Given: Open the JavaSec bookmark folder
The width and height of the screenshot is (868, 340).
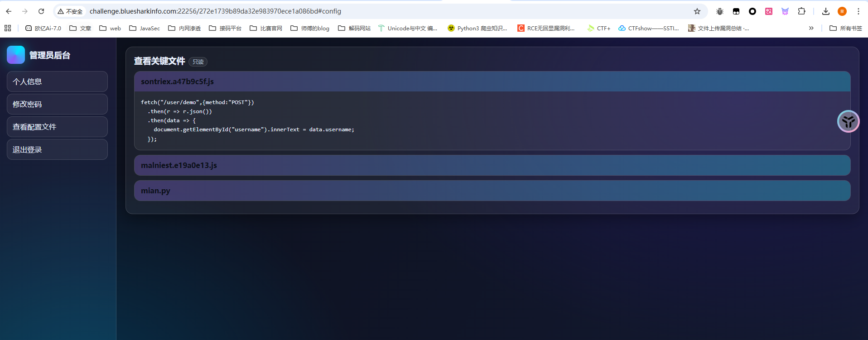Looking at the screenshot, I should tap(145, 28).
